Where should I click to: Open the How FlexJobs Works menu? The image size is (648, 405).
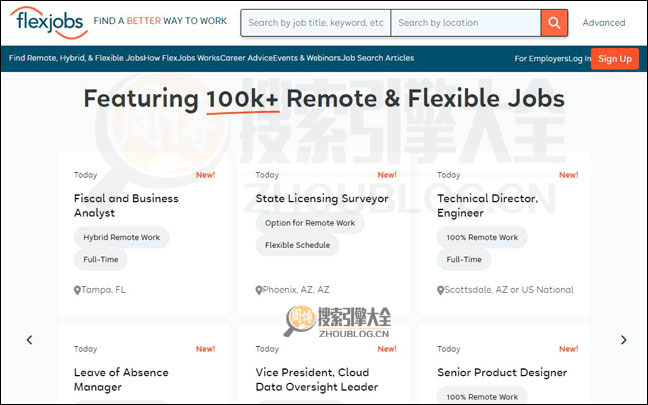coord(182,58)
